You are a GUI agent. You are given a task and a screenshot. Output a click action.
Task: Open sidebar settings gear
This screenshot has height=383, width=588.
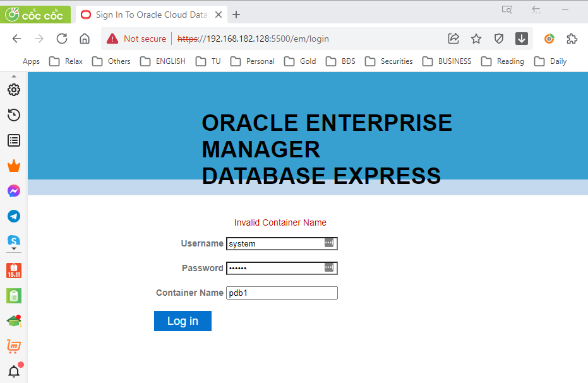[x=14, y=90]
